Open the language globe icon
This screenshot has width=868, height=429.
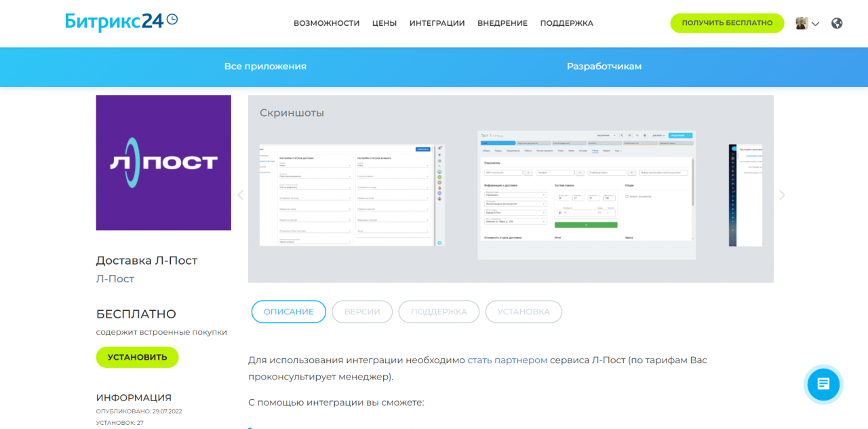[837, 23]
